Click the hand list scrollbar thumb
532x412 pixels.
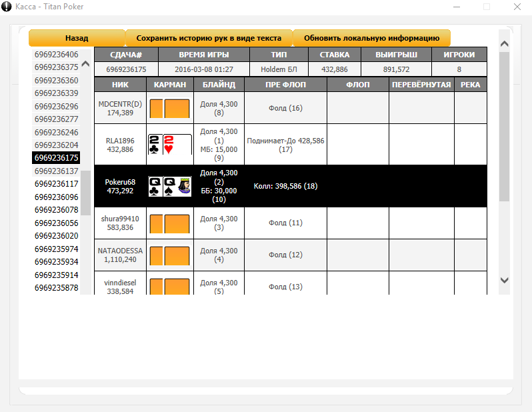pos(85,193)
